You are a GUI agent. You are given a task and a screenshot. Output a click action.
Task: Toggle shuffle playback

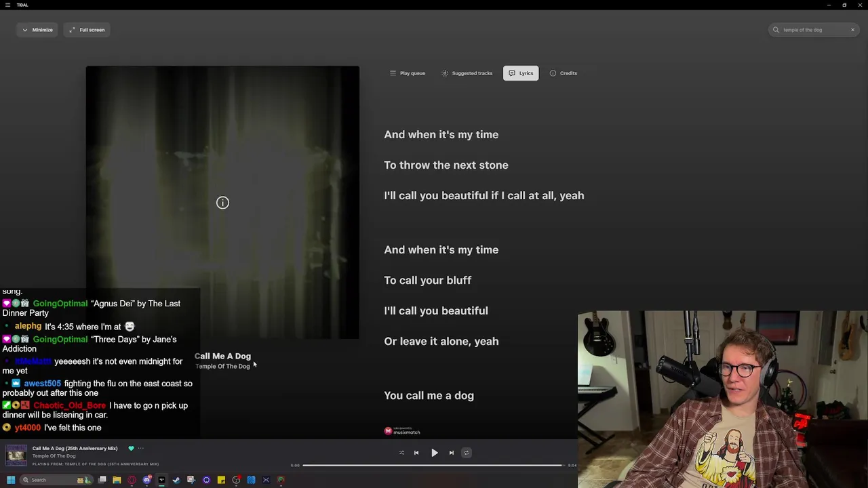pos(401,453)
